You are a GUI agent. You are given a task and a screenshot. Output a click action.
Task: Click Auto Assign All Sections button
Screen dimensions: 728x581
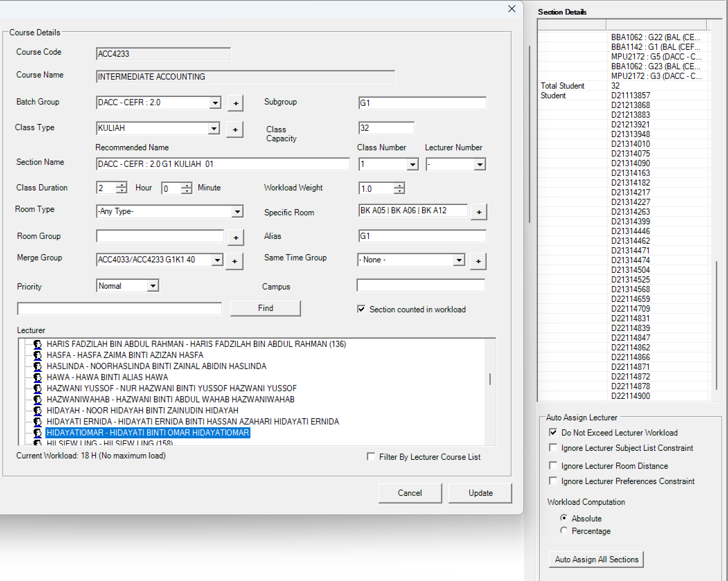pyautogui.click(x=596, y=559)
